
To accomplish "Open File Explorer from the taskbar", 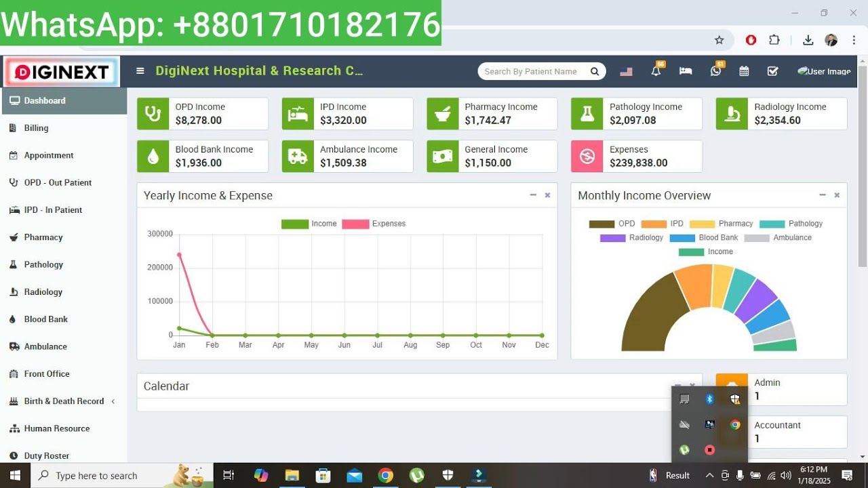I will click(292, 475).
